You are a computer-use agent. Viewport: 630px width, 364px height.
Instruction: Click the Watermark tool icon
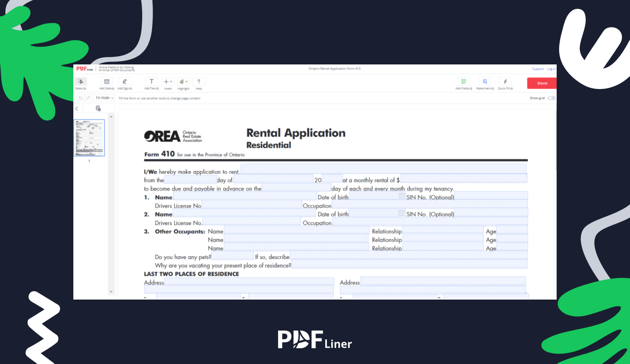pyautogui.click(x=485, y=82)
